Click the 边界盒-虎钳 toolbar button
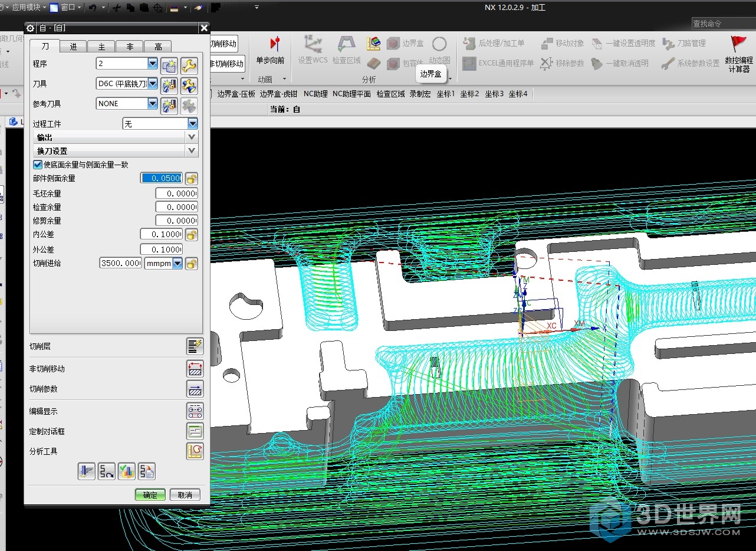Screen dimensions: 756x551 278,94
